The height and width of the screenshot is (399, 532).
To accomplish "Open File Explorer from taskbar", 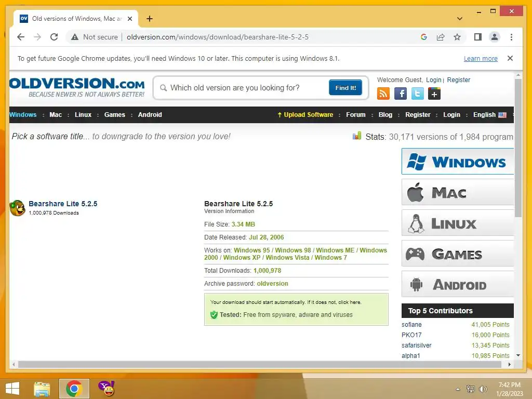I will coord(42,389).
